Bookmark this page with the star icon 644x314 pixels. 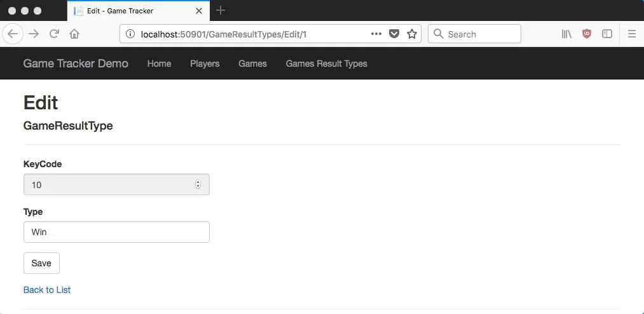click(x=412, y=34)
